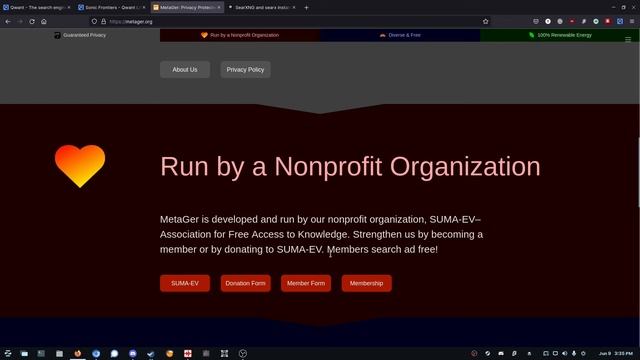This screenshot has height=360, width=640.
Task: Open the Pocket icon in the toolbar
Action: (536, 22)
